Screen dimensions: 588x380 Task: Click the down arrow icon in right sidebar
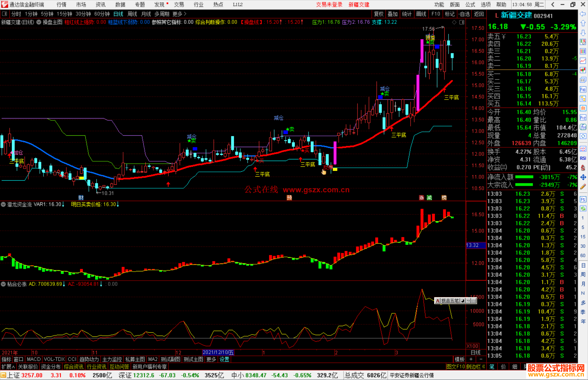click(583, 33)
